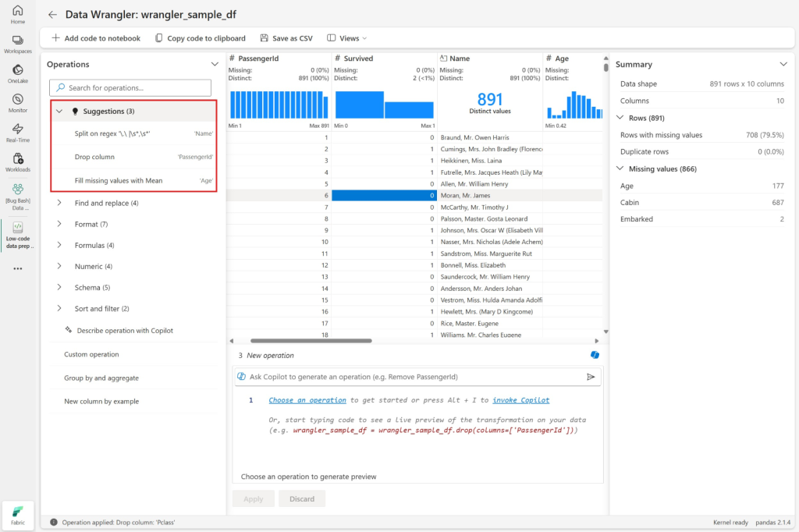Screen dimensions: 799x532
Task: Click the Fabric logo at bottom left
Action: pyautogui.click(x=17, y=516)
